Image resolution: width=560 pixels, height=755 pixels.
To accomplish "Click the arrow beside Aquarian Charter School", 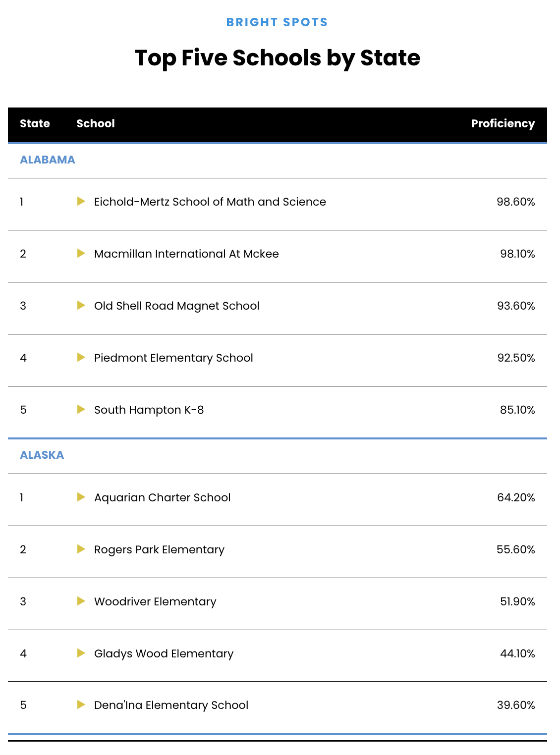I will coord(81,497).
